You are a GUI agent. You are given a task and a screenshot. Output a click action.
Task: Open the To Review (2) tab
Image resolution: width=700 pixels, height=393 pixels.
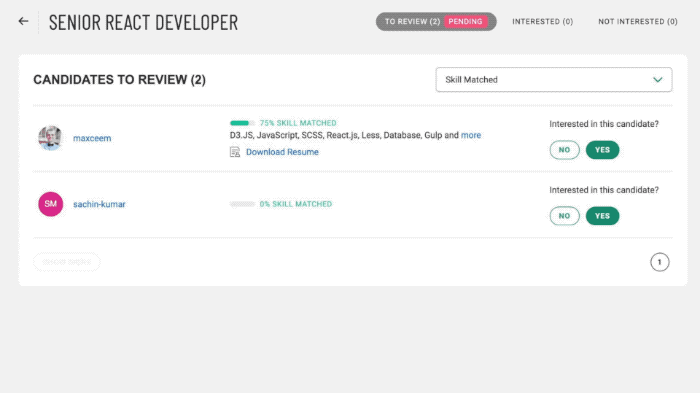436,21
